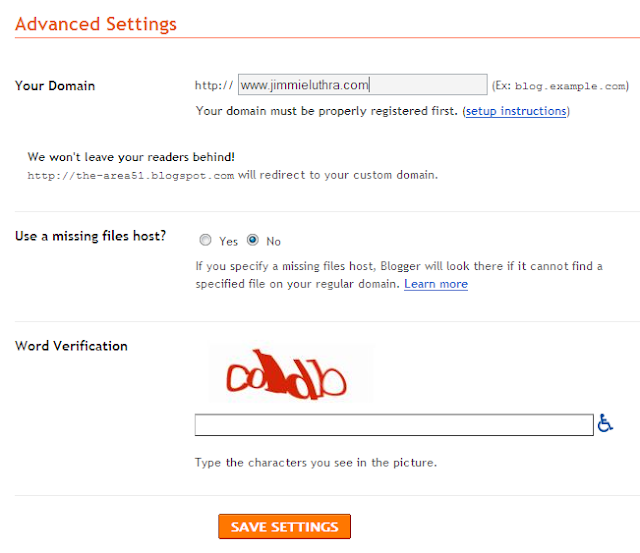Screen dimensions: 640x553
Task: Click the Advanced Settings heading
Action: [96, 24]
